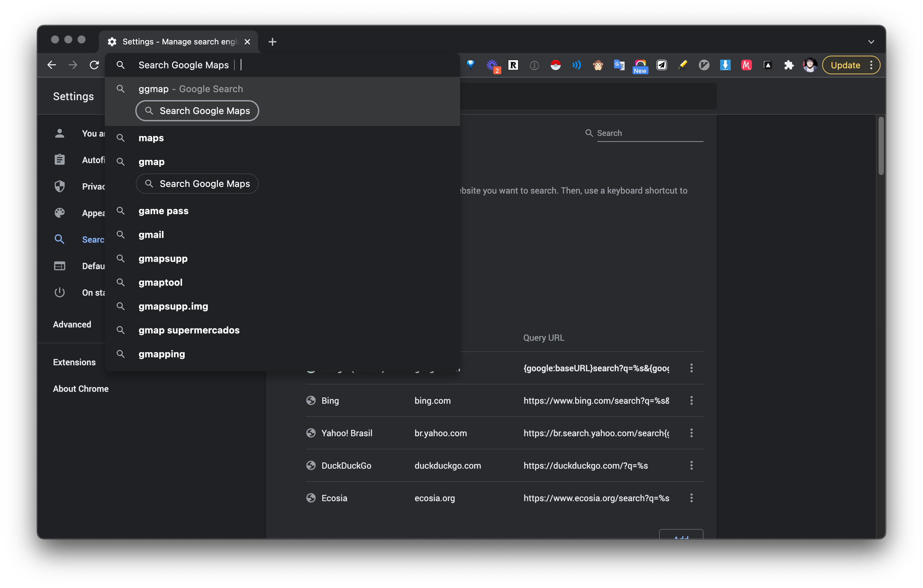Screen dimensions: 923x588
Task: Select the 'gmail' search suggestion
Action: point(151,235)
